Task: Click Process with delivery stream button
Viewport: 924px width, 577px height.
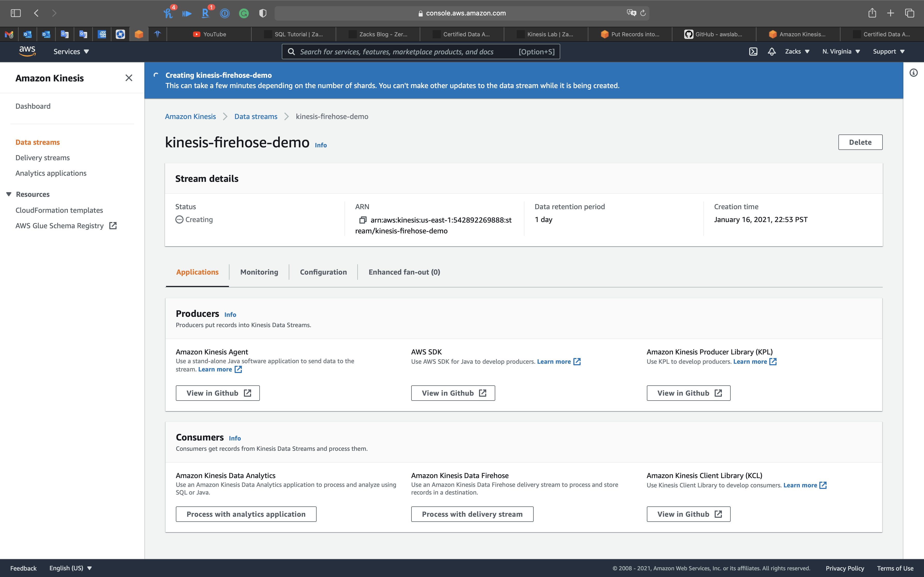Action: click(x=472, y=514)
